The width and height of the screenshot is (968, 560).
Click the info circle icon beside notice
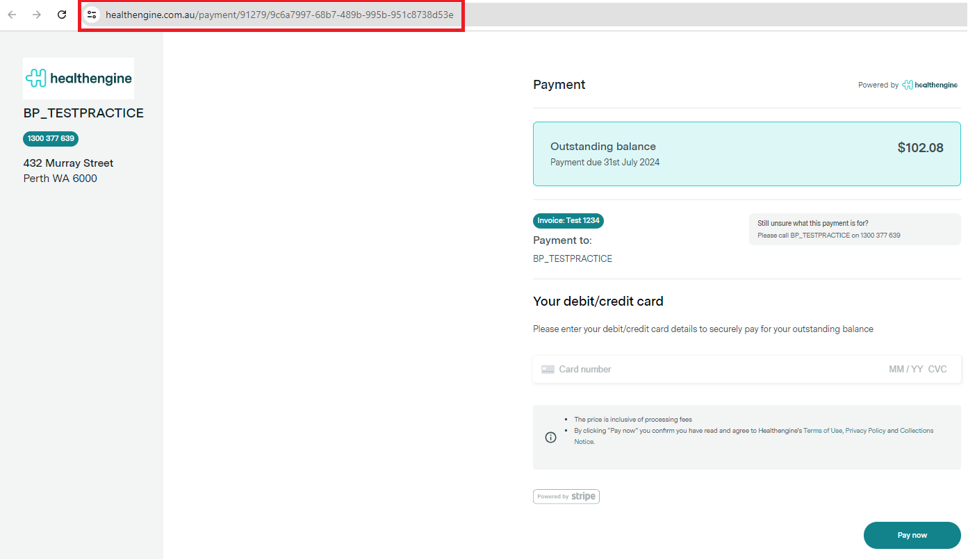tap(550, 437)
